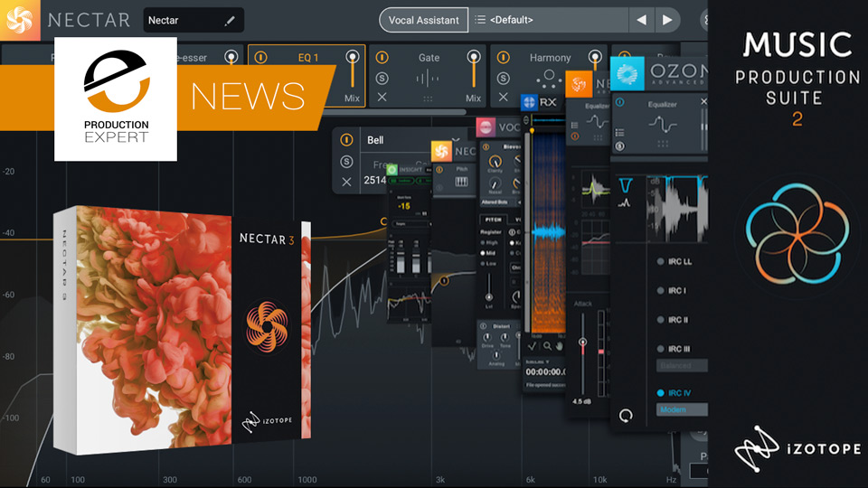868x488 pixels.
Task: Go to the previous preset arrow
Action: point(642,20)
